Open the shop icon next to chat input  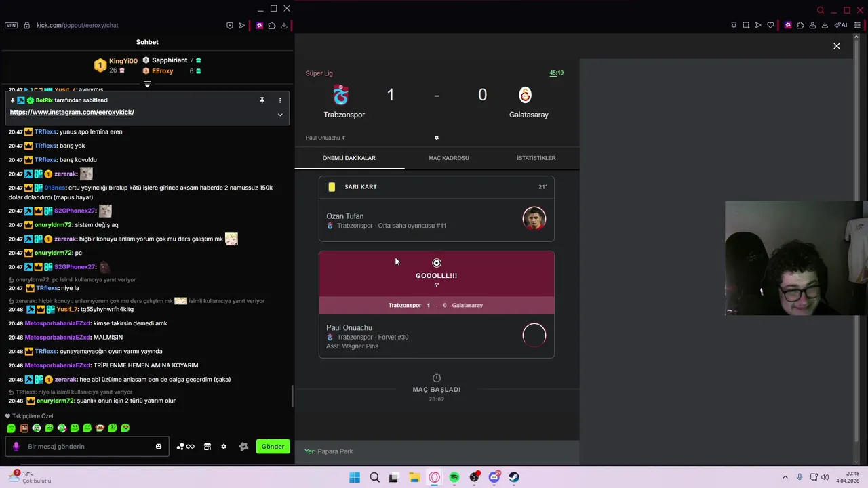(208, 447)
